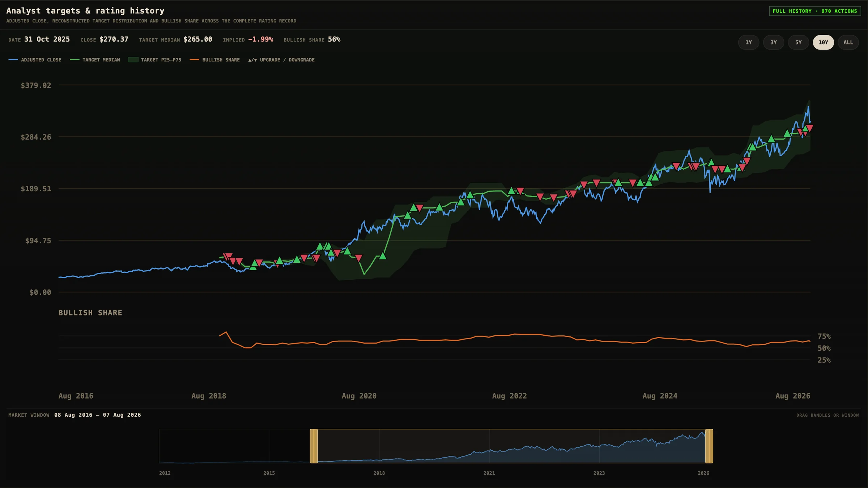The image size is (868, 488).
Task: Click the '$189.51' y-axis label
Action: click(36, 189)
